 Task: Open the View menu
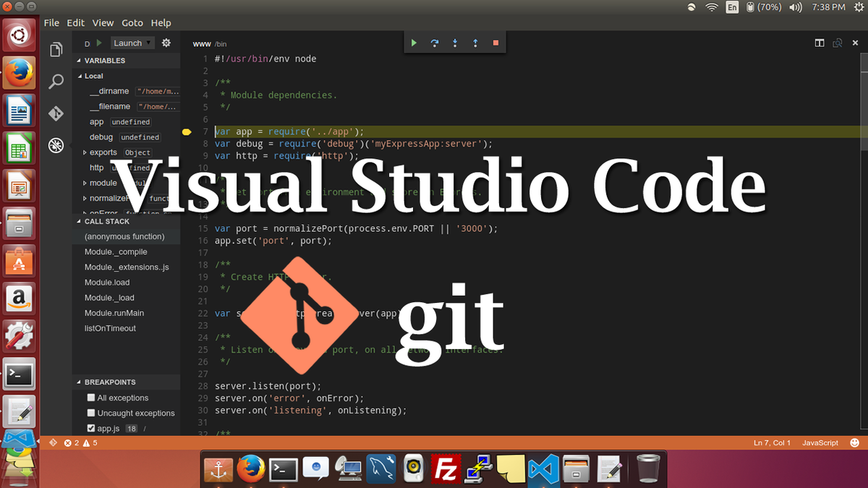103,23
